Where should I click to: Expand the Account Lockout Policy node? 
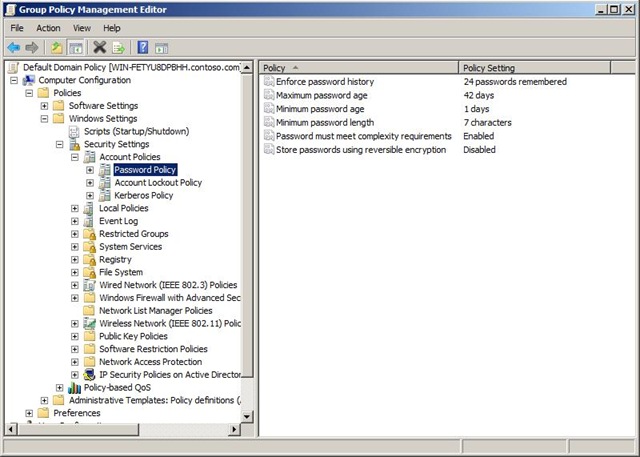pos(90,183)
